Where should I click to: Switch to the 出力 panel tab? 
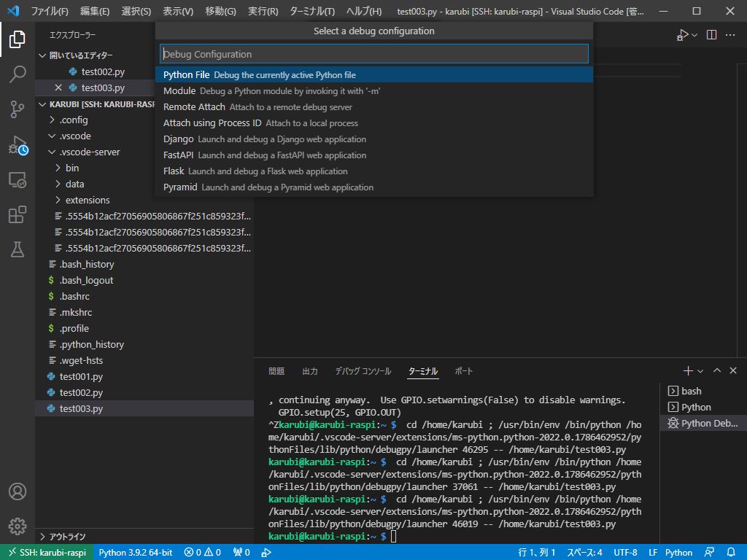click(x=309, y=371)
